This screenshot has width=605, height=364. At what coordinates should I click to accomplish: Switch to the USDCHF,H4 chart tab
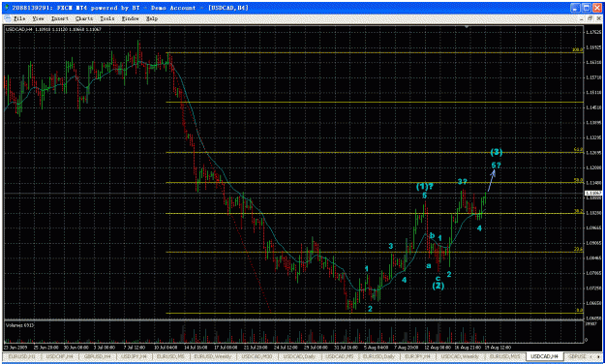click(59, 356)
